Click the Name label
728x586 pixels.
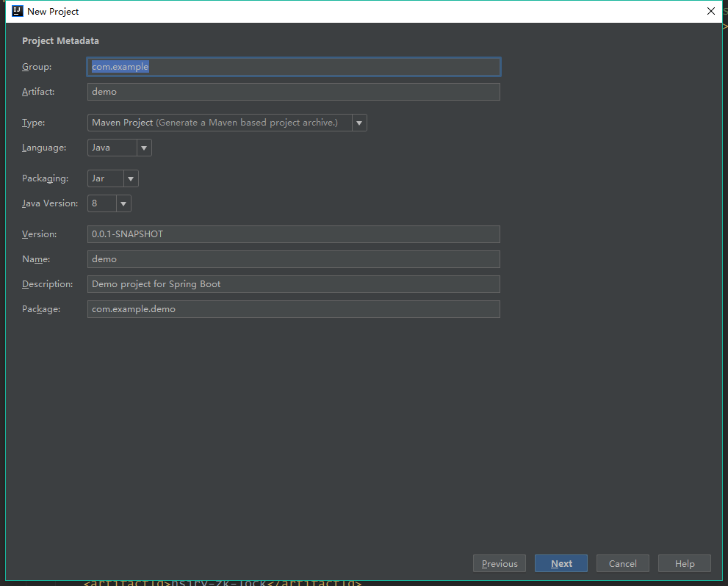click(x=36, y=259)
